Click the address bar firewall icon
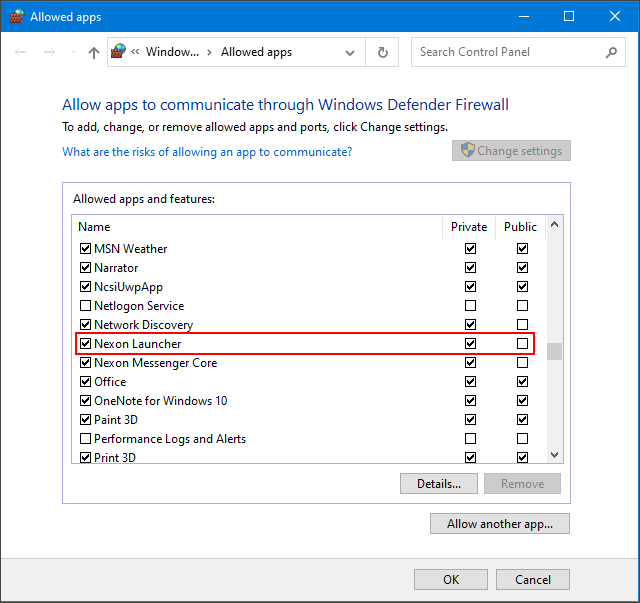Screen dimensions: 640x603 pos(118,52)
